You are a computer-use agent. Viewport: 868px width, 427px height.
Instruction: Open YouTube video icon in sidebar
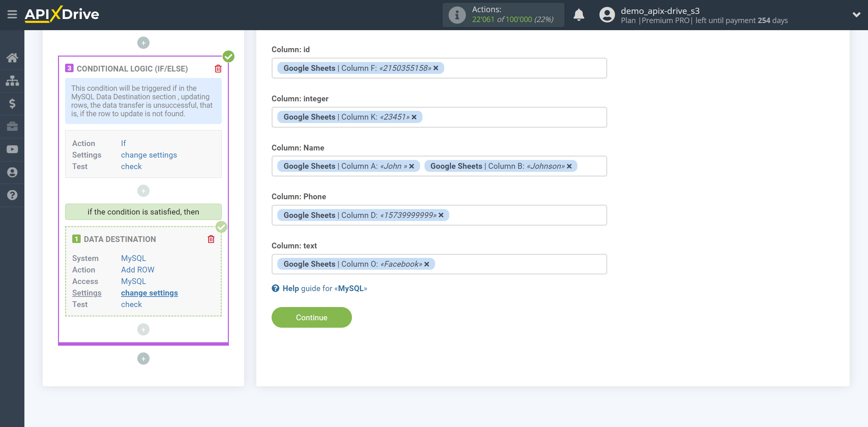pyautogui.click(x=12, y=149)
